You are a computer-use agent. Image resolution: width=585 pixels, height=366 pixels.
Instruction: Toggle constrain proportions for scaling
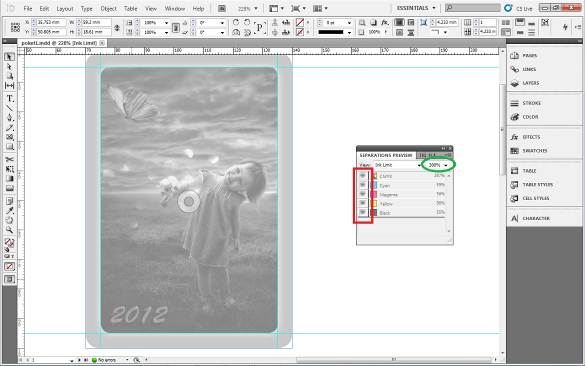pyautogui.click(x=176, y=28)
